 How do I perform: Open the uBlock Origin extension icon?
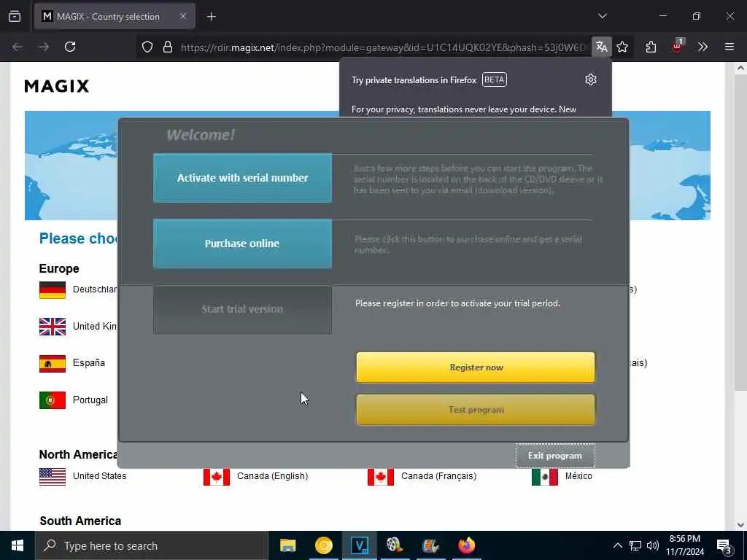click(677, 46)
